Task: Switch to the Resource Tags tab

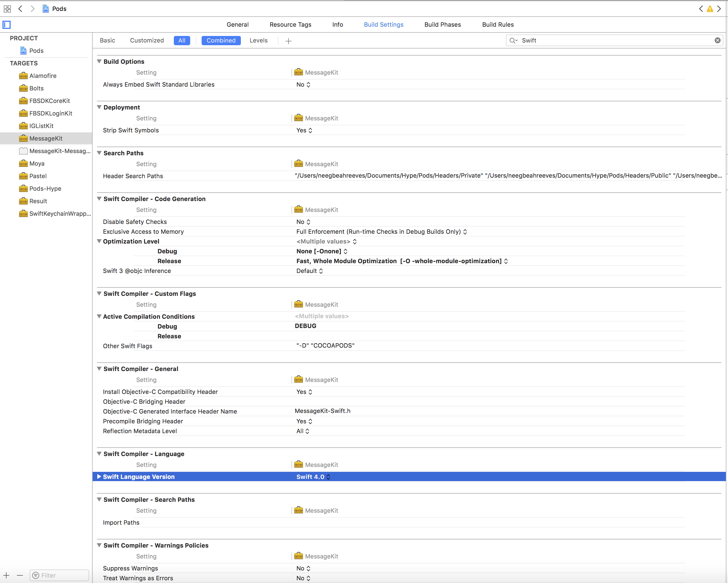Action: pyautogui.click(x=290, y=25)
